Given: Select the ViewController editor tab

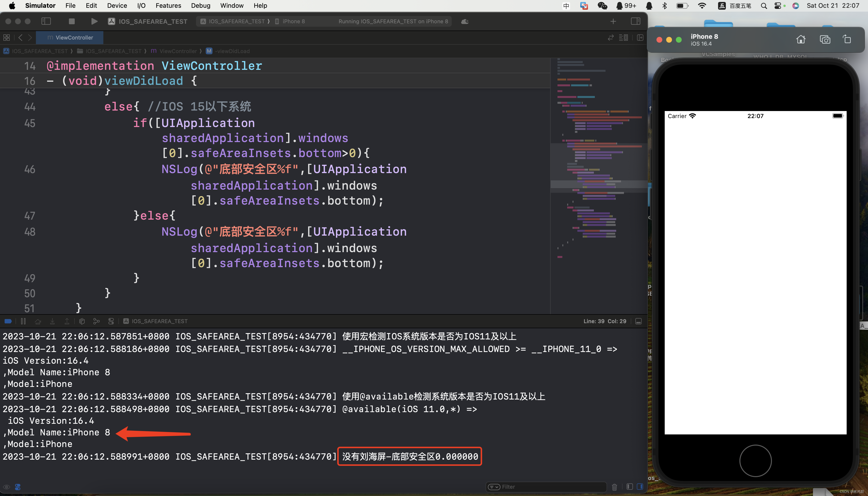Looking at the screenshot, I should pos(70,38).
